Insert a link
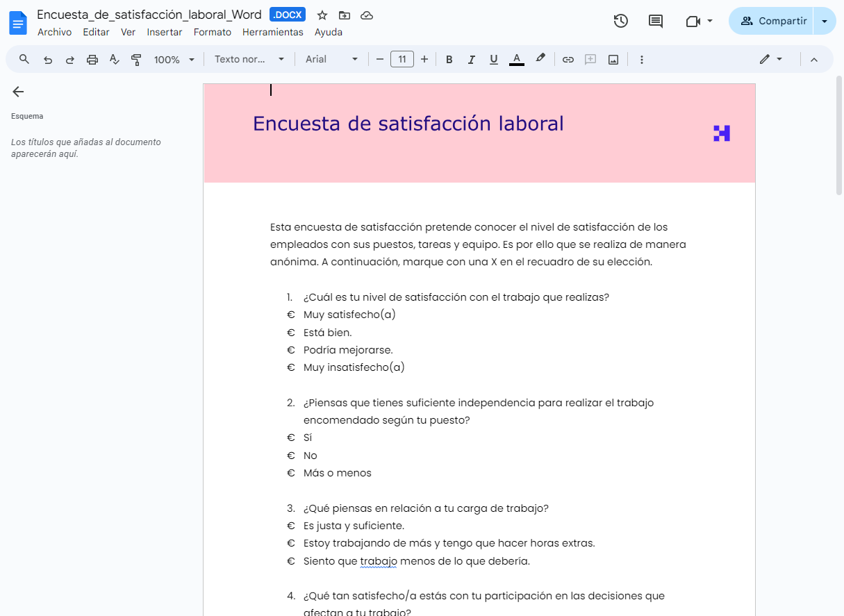Viewport: 844px width, 616px height. [568, 59]
